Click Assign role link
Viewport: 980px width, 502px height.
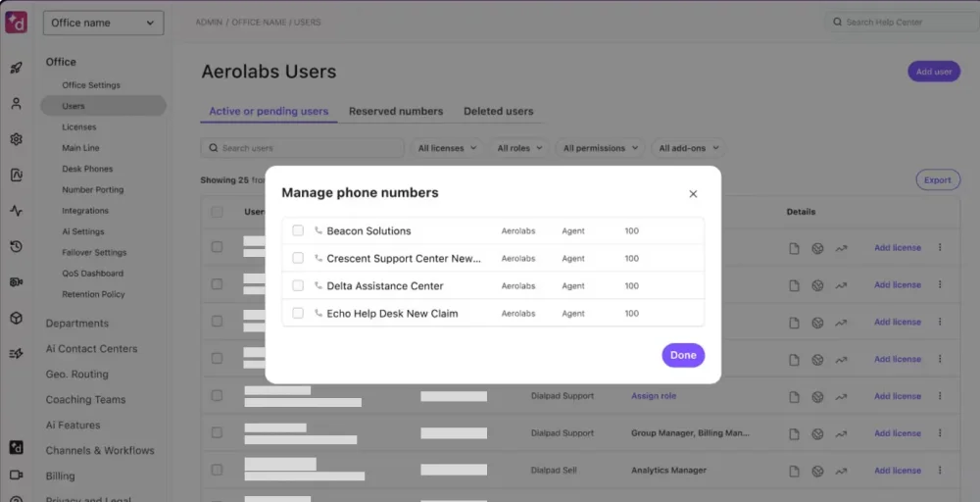[x=653, y=396]
